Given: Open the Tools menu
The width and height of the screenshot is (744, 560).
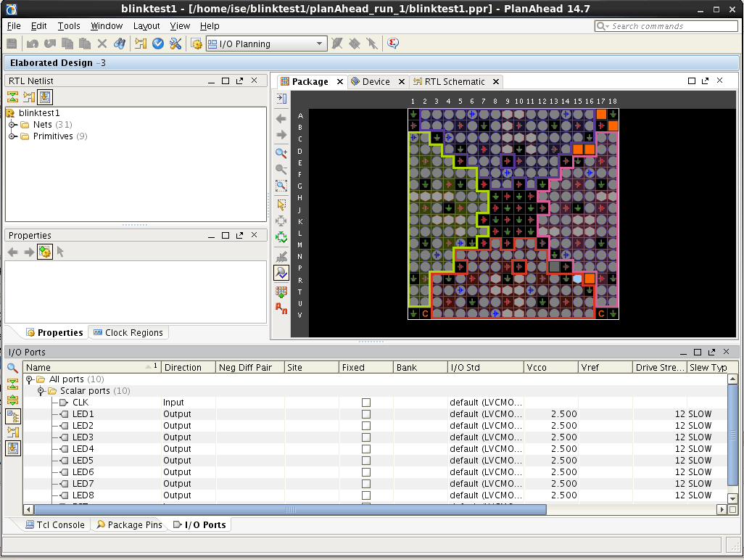Looking at the screenshot, I should click(69, 26).
